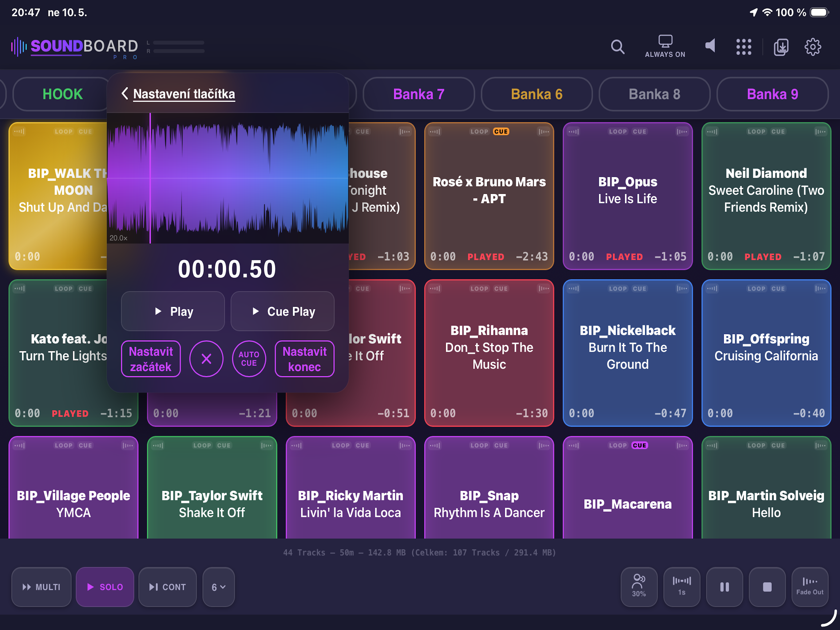Click fade-out icon on BIP_Ricky Martin pad

click(x=405, y=445)
